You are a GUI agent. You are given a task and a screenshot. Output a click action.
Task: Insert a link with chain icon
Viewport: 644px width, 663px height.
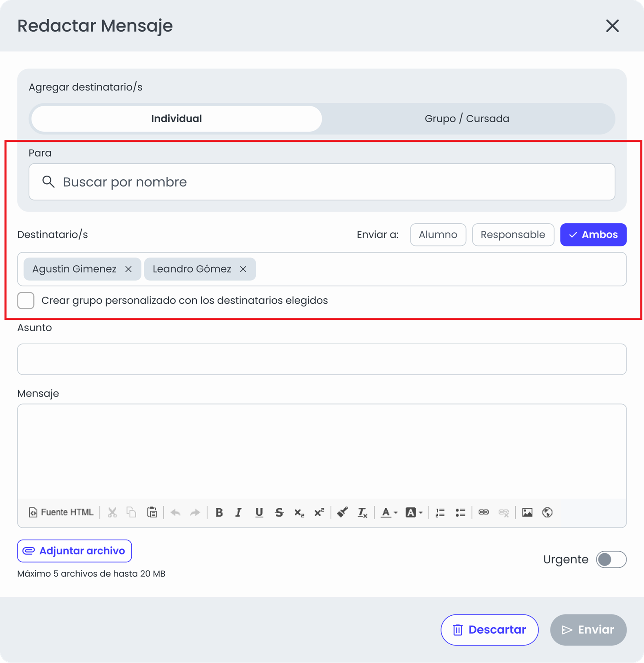tap(483, 512)
